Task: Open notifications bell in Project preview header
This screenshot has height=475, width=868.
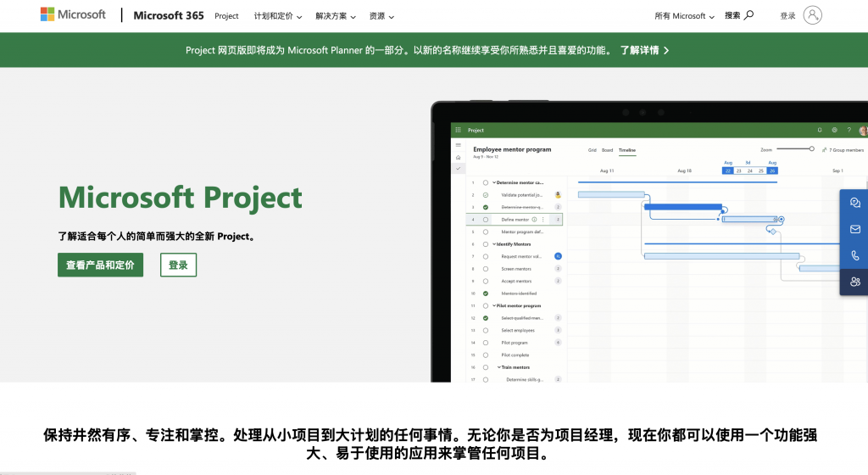Action: click(820, 130)
